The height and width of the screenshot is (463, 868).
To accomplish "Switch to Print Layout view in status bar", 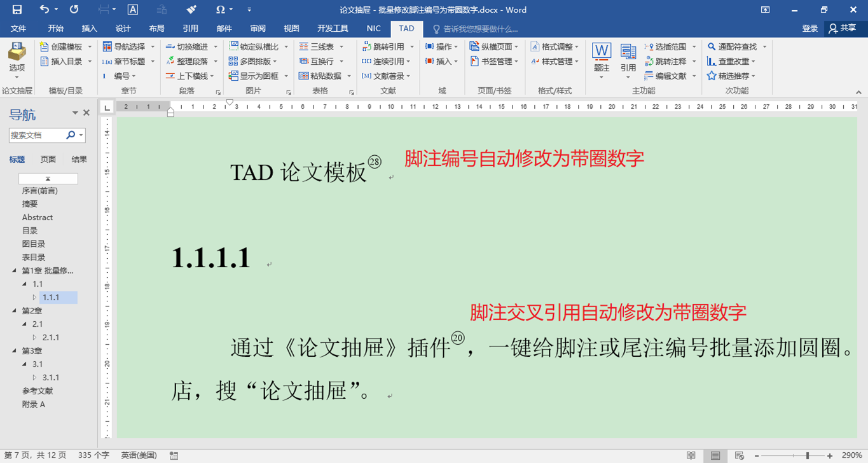I will point(715,455).
